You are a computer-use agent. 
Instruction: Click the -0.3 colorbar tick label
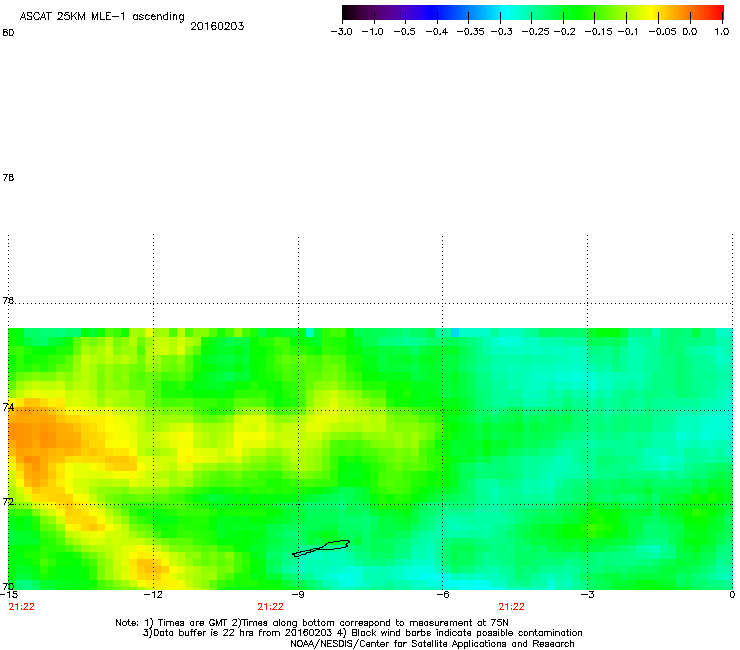[x=502, y=32]
